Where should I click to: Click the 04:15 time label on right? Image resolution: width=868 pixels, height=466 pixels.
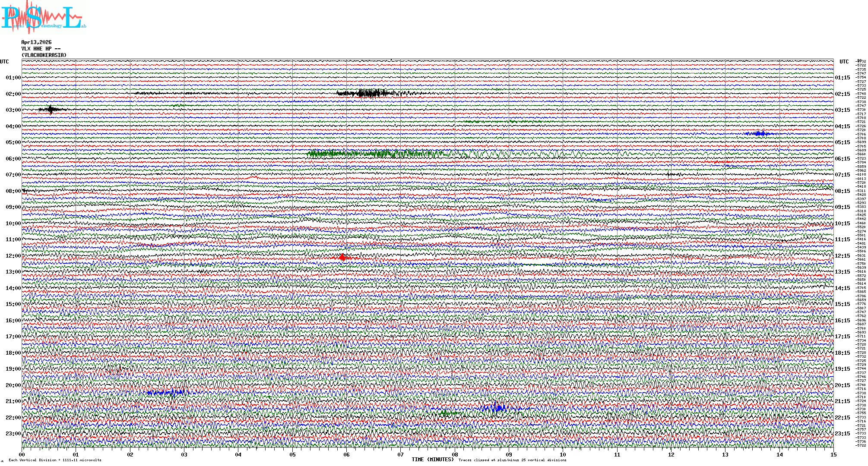(842, 126)
